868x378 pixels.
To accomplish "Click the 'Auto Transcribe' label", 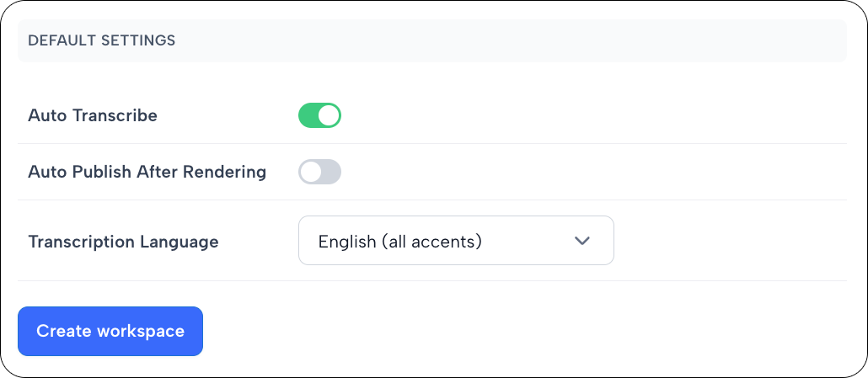I will 93,115.
